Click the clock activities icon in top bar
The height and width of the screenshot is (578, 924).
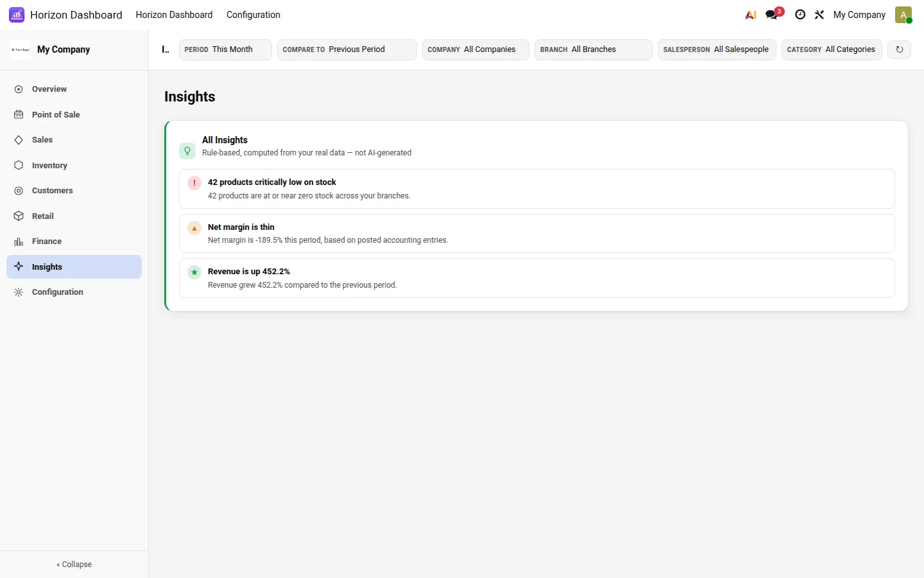pyautogui.click(x=800, y=15)
